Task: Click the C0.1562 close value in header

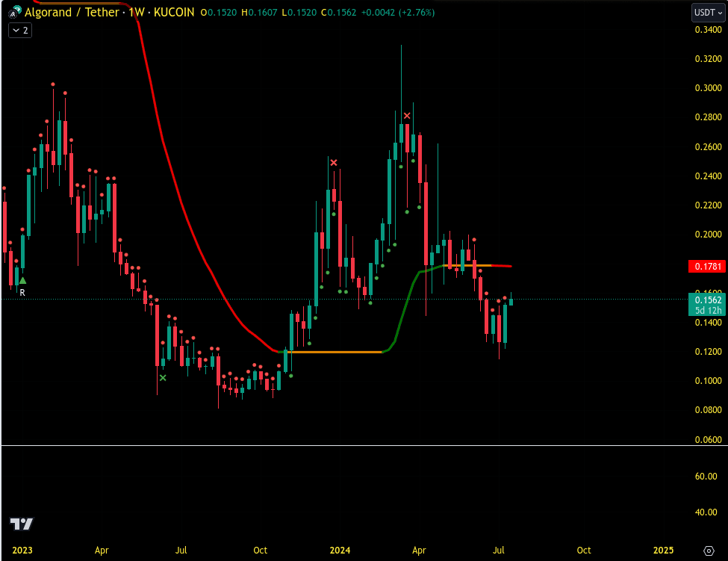Action: click(339, 13)
